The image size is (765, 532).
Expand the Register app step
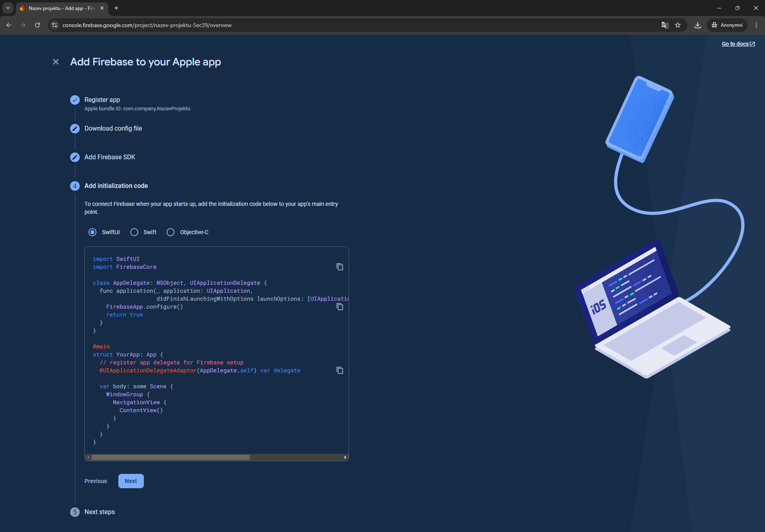(102, 100)
